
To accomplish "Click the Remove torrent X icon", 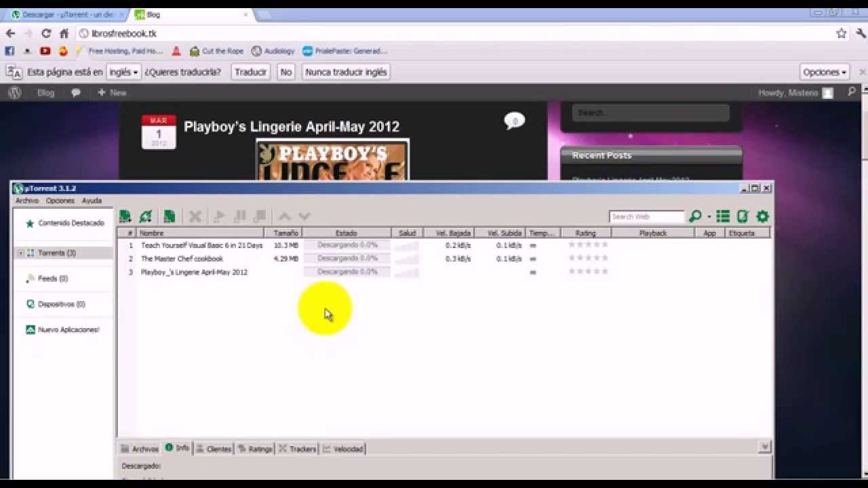I will (195, 216).
